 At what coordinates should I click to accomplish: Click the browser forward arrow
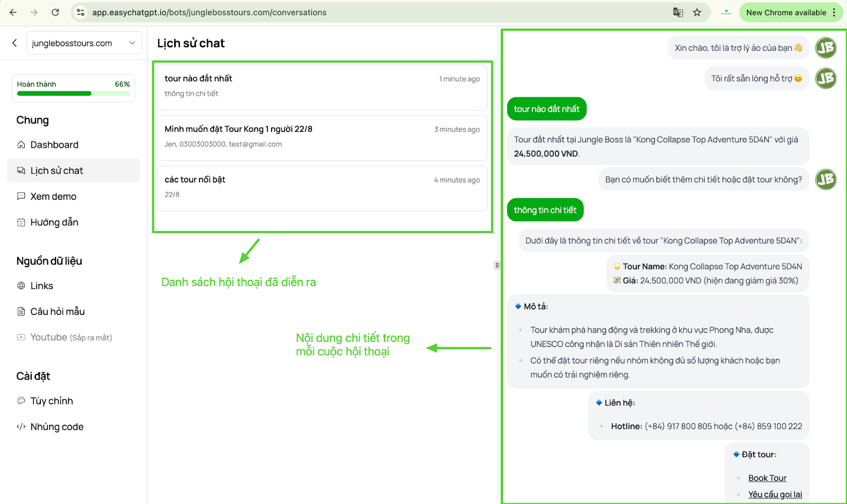pyautogui.click(x=34, y=12)
